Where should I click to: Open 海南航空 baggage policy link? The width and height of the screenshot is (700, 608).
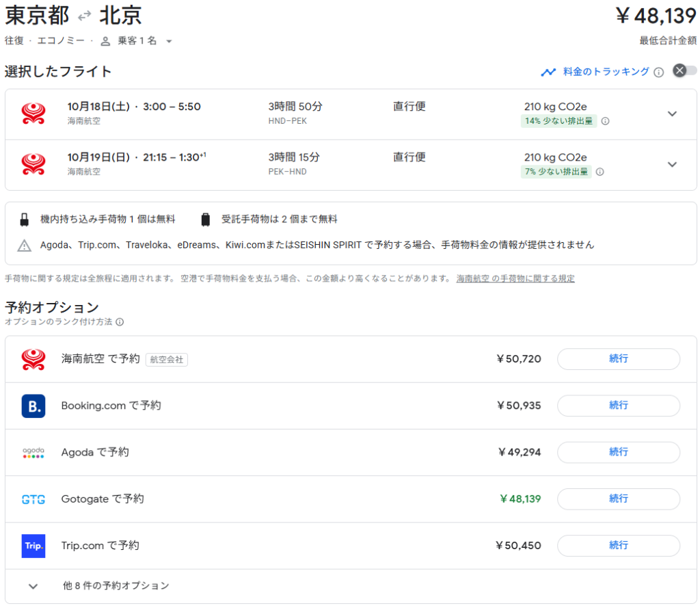coord(515,278)
